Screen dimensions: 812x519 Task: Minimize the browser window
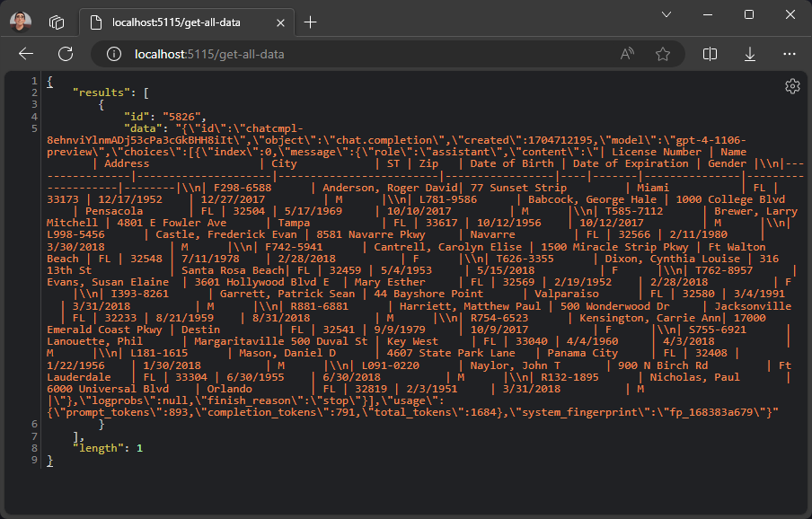[707, 14]
